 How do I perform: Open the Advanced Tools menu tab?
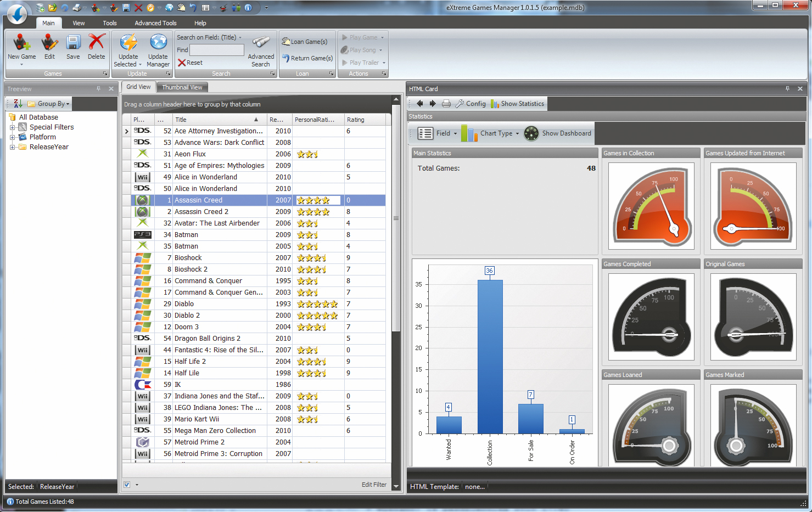(x=155, y=23)
